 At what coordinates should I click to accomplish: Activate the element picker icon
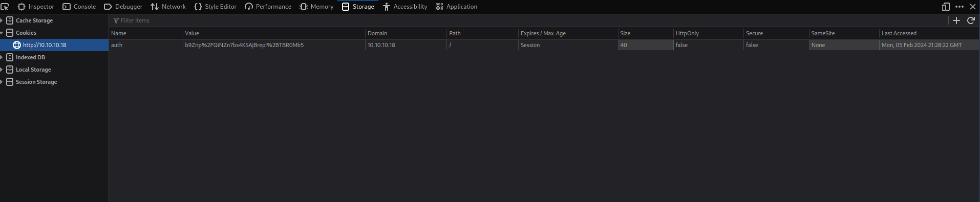[x=5, y=7]
